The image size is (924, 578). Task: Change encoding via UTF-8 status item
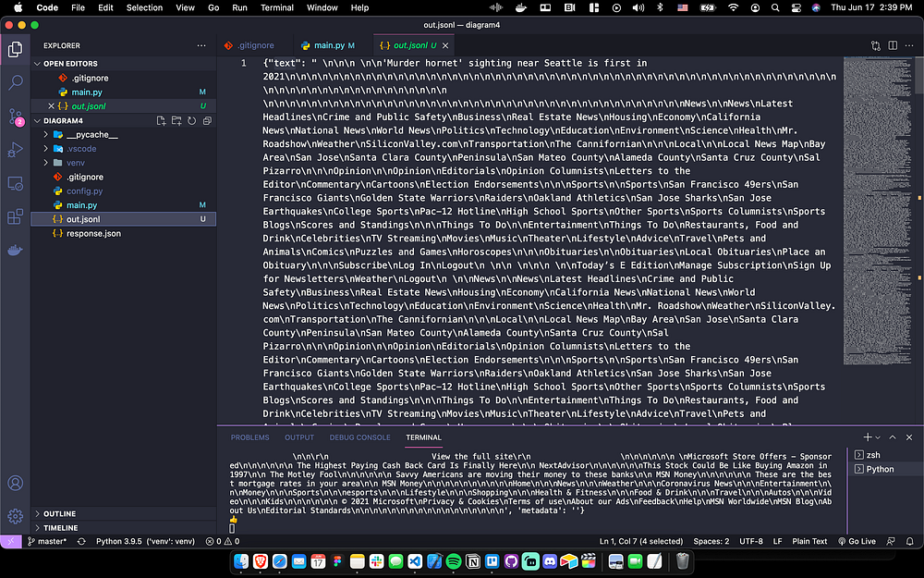click(750, 541)
